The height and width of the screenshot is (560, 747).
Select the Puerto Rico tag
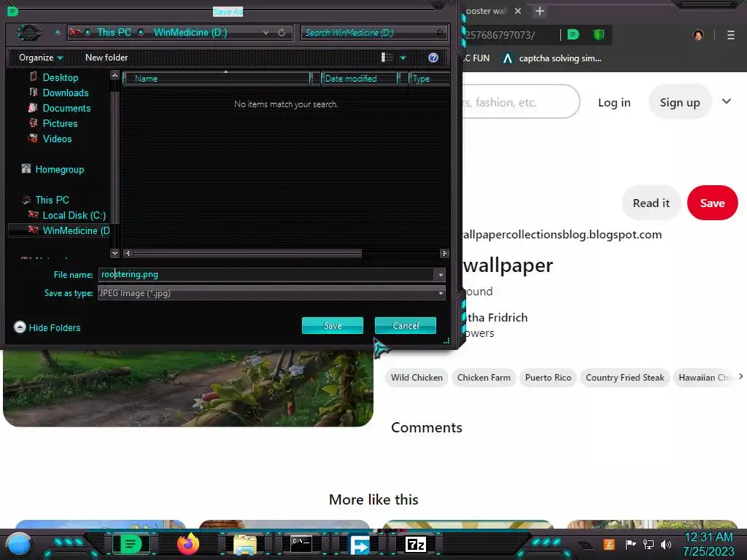coord(548,378)
